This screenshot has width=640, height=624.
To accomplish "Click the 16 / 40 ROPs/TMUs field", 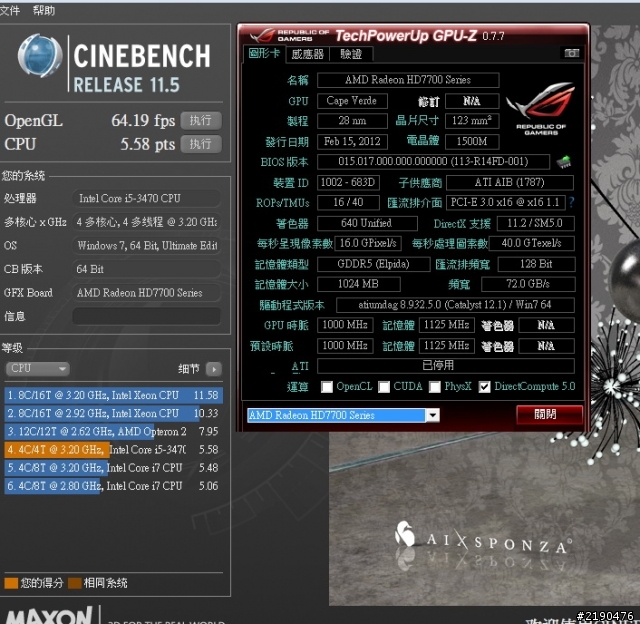I will click(x=348, y=202).
